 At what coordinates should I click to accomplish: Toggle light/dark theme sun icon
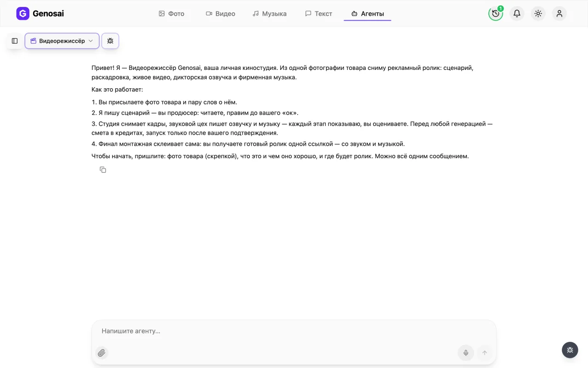[x=538, y=14]
